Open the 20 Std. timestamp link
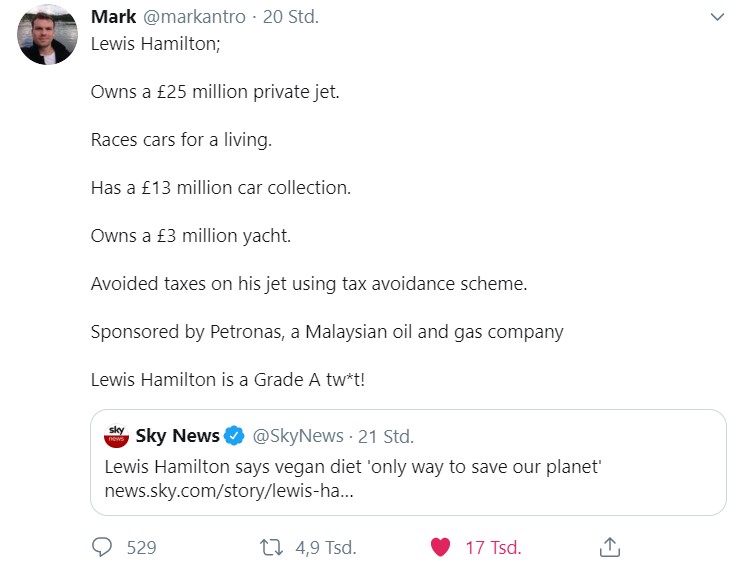Screen dimensions: 742x570 (x=290, y=17)
